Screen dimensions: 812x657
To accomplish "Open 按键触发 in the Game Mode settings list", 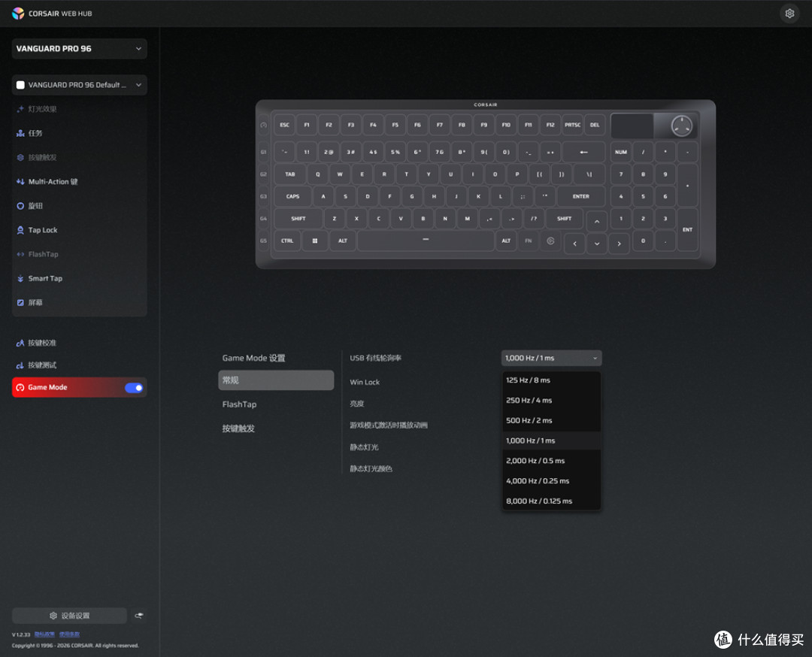I will coord(238,428).
